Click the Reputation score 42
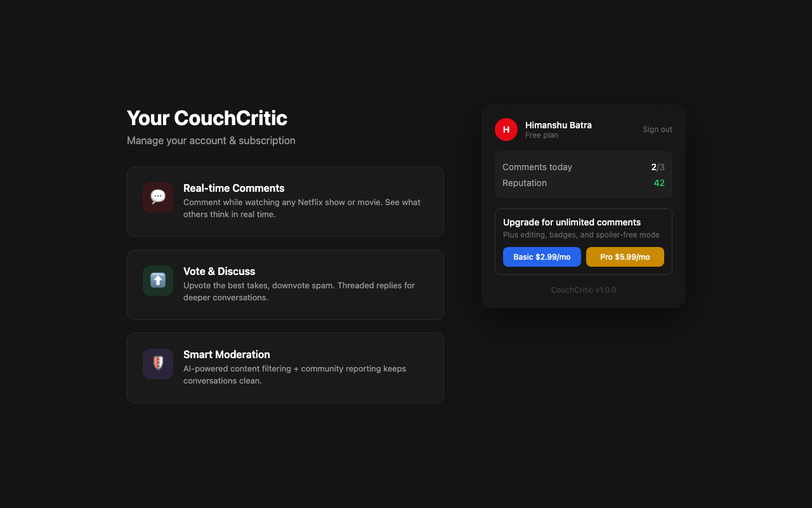812x508 pixels. pyautogui.click(x=659, y=183)
